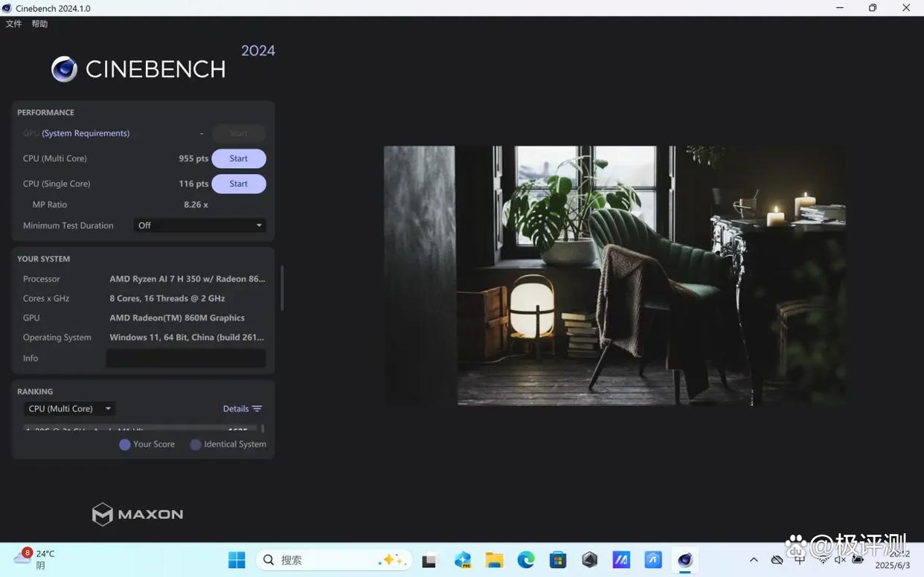Open Microsoft Store from the taskbar
The image size is (924, 577).
point(558,560)
